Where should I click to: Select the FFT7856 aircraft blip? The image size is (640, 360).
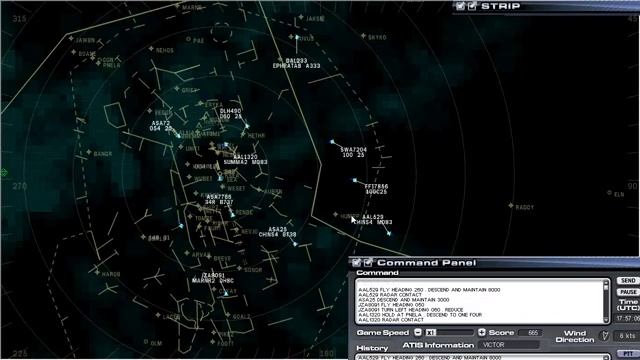(x=355, y=180)
